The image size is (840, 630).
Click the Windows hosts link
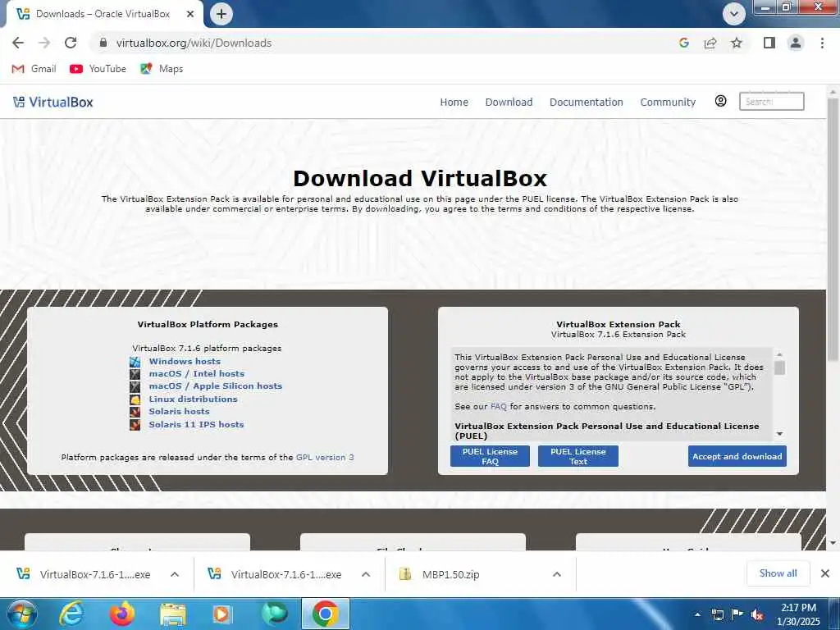pyautogui.click(x=185, y=362)
